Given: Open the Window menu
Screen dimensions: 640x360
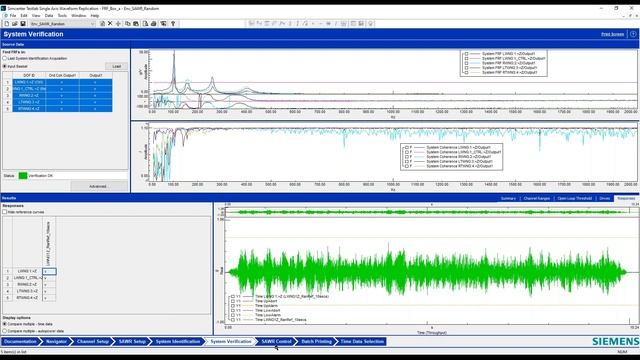Looking at the screenshot, I should [78, 16].
